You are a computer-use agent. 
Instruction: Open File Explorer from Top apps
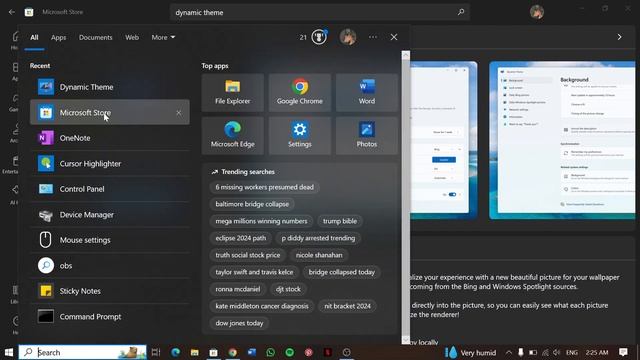233,93
